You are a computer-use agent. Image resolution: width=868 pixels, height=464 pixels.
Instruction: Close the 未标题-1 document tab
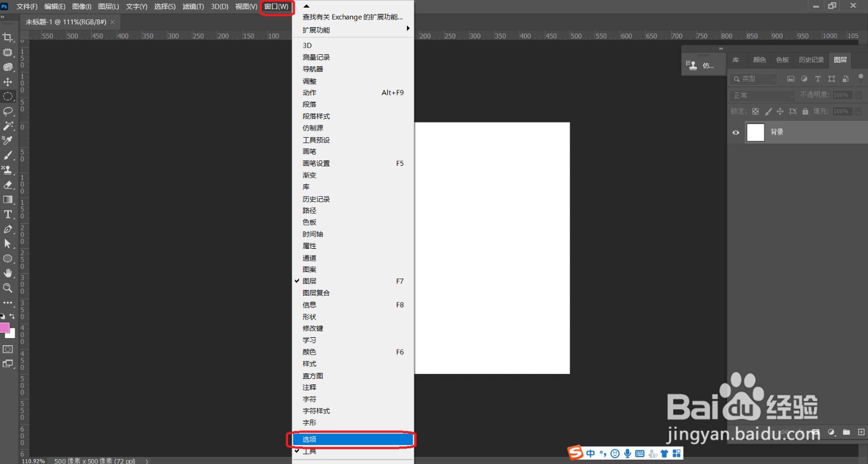pos(113,22)
